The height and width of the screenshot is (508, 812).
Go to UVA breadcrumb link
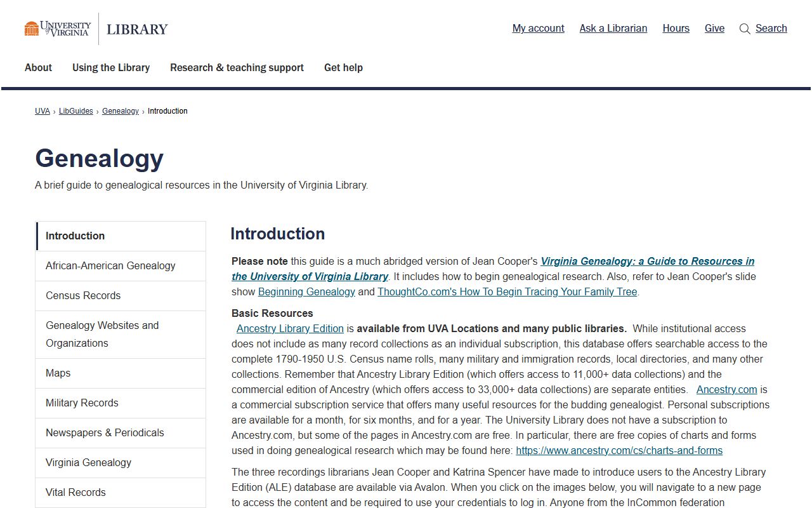click(43, 111)
